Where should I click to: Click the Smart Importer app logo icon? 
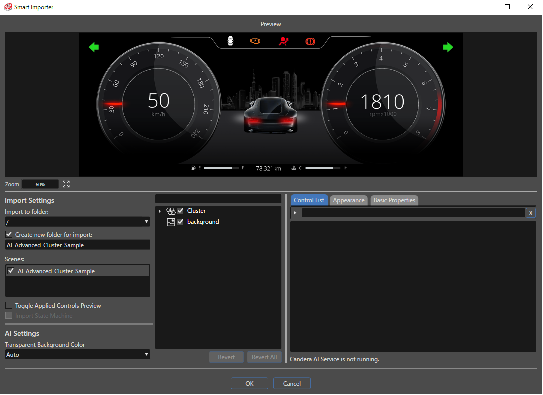[x=8, y=7]
